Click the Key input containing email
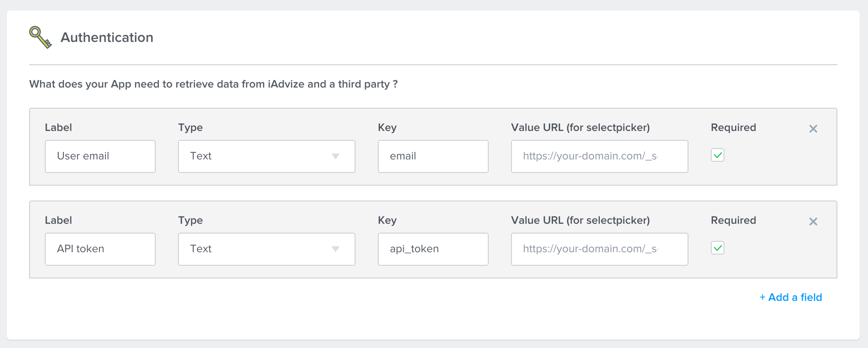The image size is (868, 348). (433, 156)
